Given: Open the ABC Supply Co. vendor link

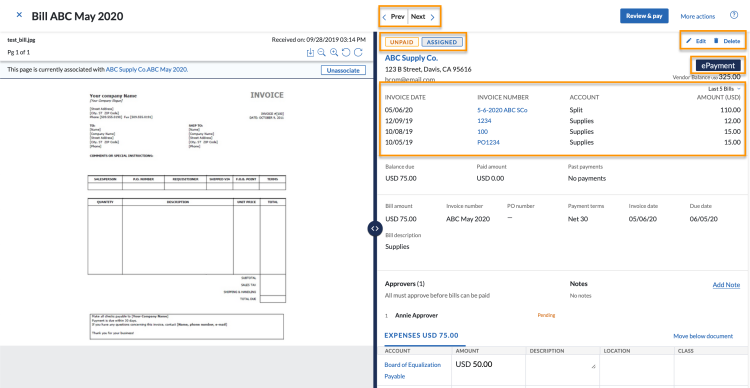Looking at the screenshot, I should pyautogui.click(x=411, y=58).
